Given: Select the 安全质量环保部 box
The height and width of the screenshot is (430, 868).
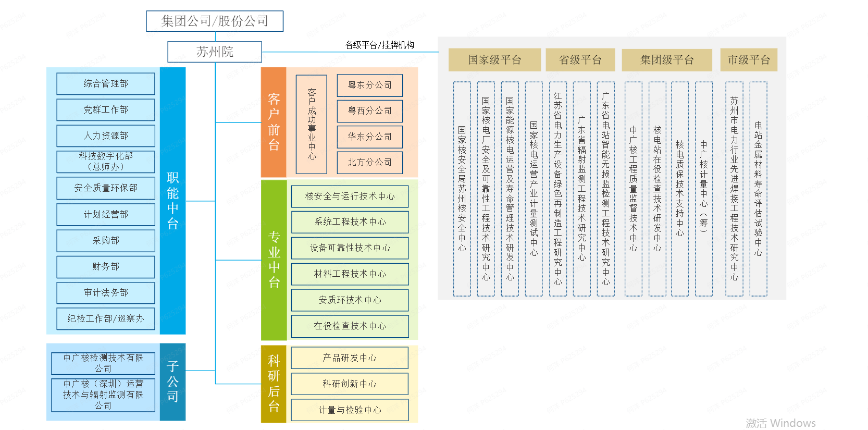Looking at the screenshot, I should point(106,188).
